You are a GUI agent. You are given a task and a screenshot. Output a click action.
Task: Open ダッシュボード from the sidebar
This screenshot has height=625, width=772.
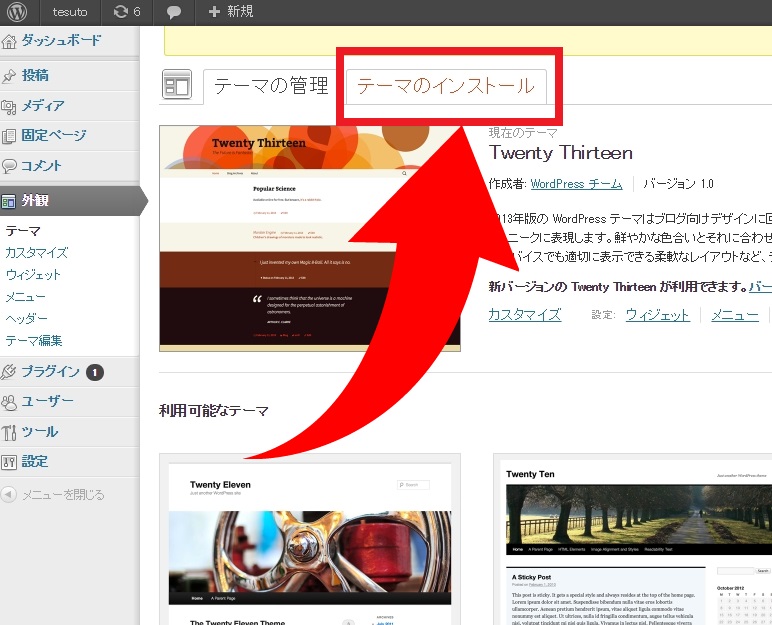click(60, 41)
